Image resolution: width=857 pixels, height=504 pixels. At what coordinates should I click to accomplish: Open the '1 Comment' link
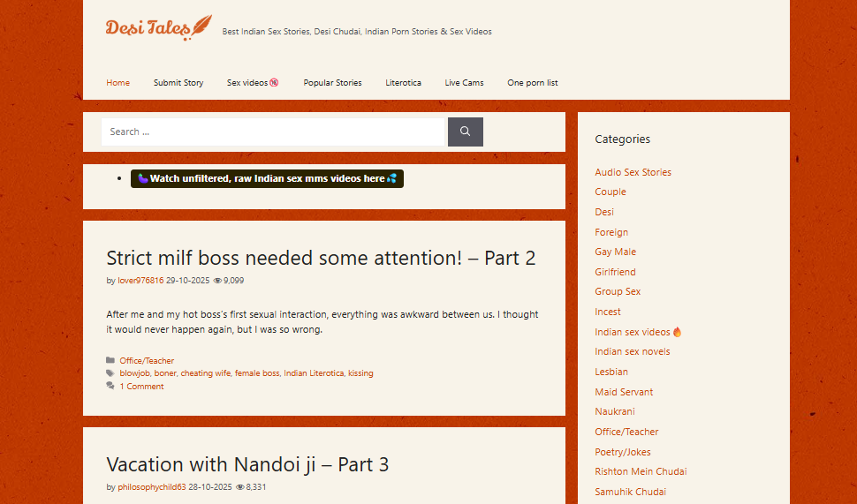tap(141, 386)
